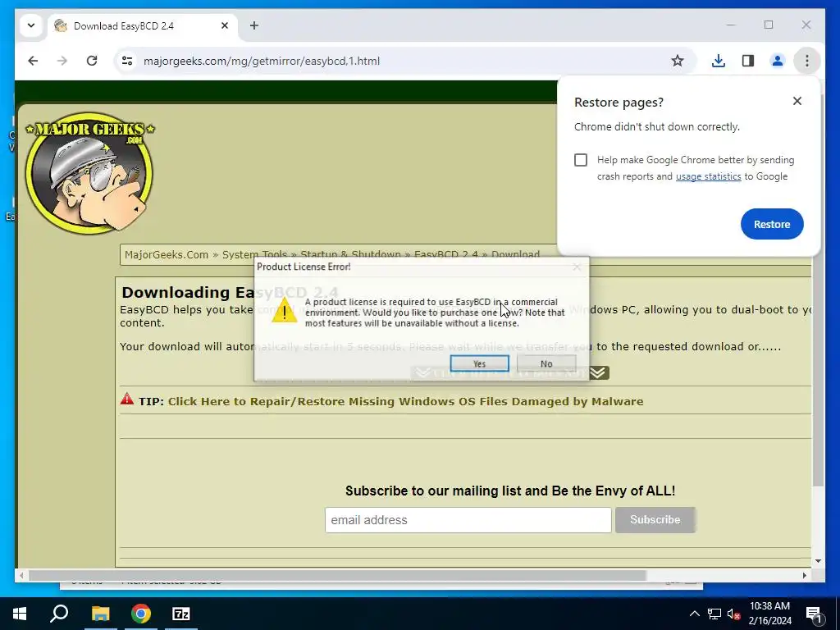
Task: Click the network tray icon
Action: (714, 614)
